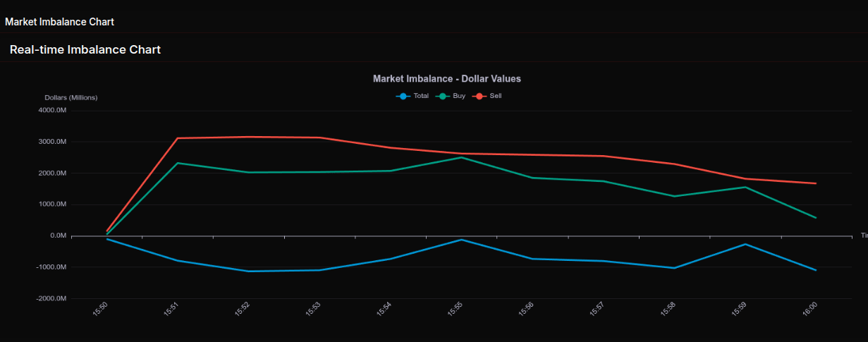Select the Total line point at 15:59
The height and width of the screenshot is (342, 868).
745,244
